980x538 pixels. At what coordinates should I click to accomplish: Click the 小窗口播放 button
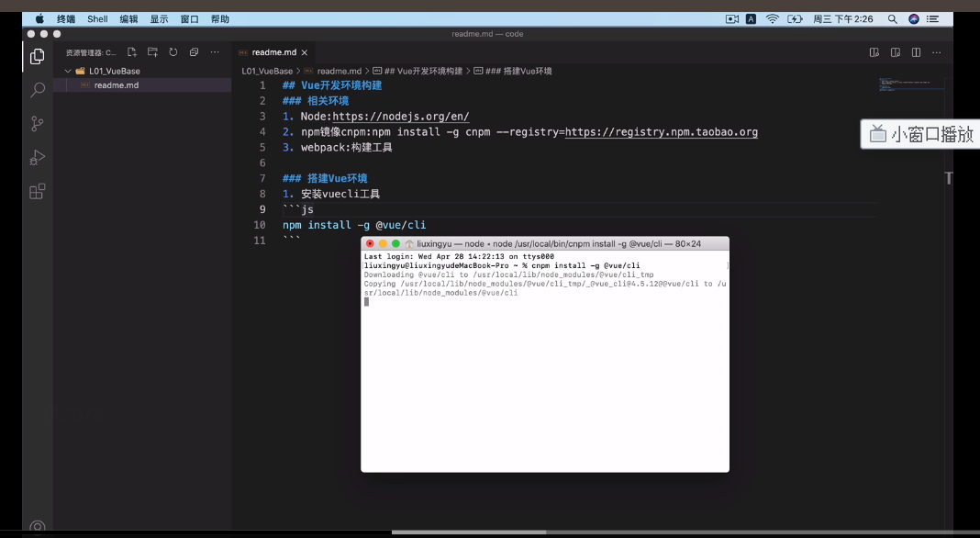(920, 134)
